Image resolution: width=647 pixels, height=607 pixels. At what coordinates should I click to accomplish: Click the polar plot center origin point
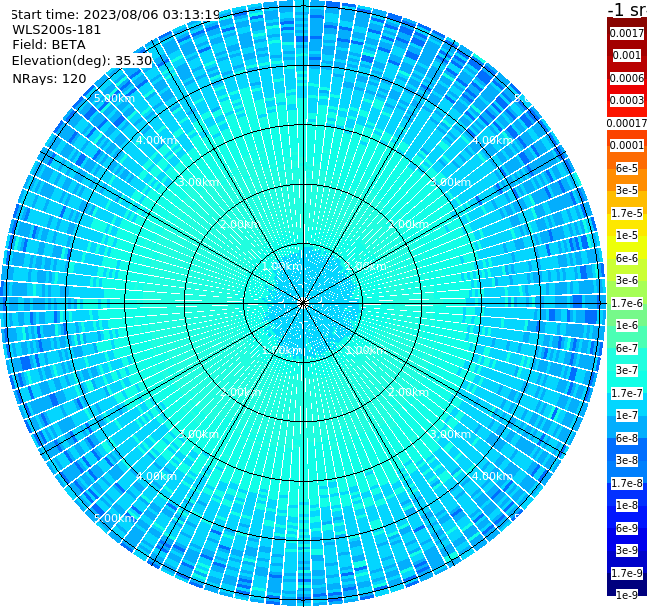[x=303, y=303]
